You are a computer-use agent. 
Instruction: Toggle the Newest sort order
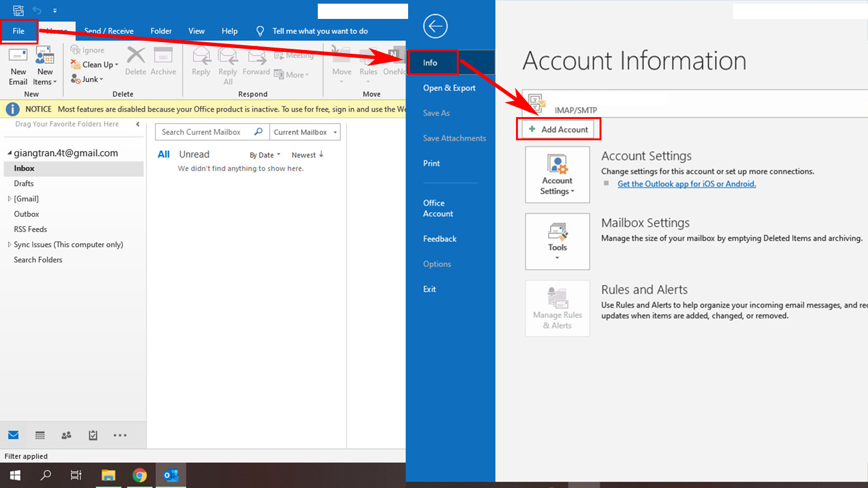pos(307,155)
